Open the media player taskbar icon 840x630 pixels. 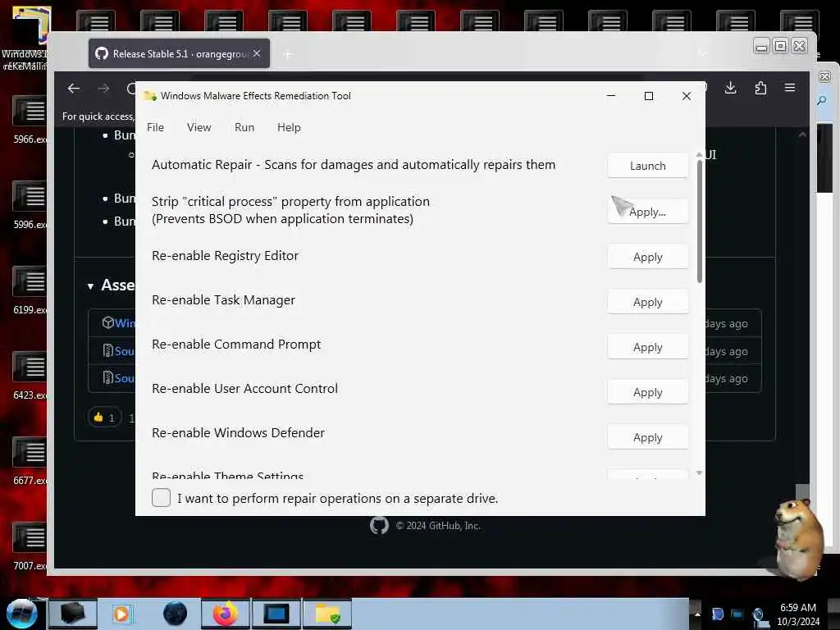pos(121,614)
